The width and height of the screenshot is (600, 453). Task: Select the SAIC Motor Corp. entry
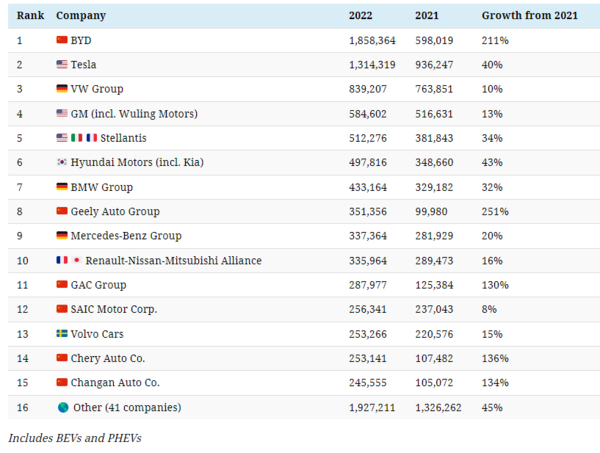[x=112, y=310]
